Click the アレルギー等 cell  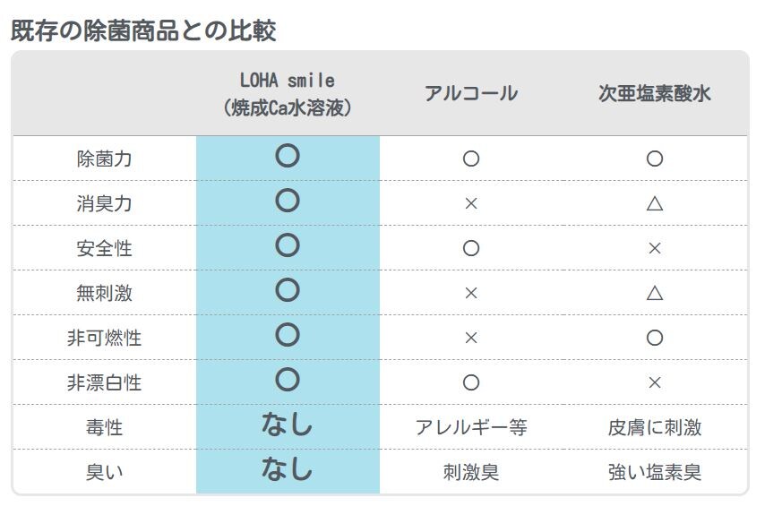pyautogui.click(x=471, y=427)
